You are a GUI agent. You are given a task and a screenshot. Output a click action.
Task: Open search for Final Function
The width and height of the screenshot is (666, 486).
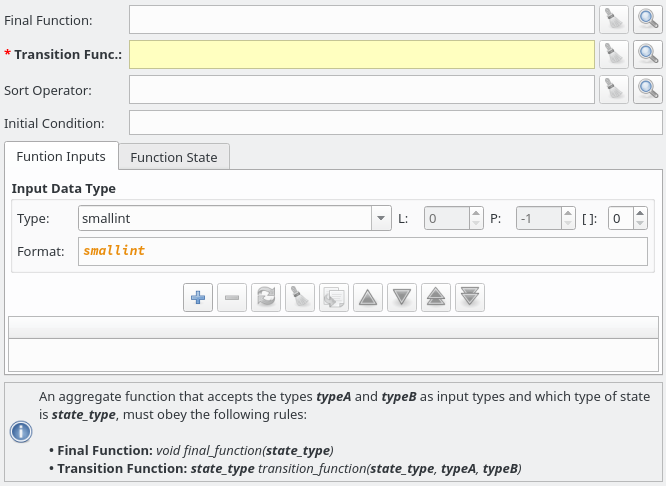[x=648, y=20]
